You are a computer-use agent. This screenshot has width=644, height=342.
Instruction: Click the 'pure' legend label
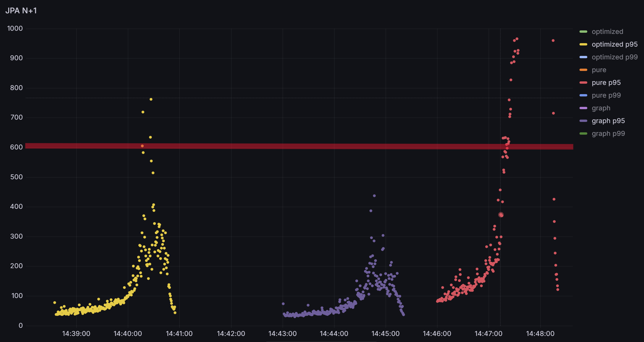coord(599,70)
